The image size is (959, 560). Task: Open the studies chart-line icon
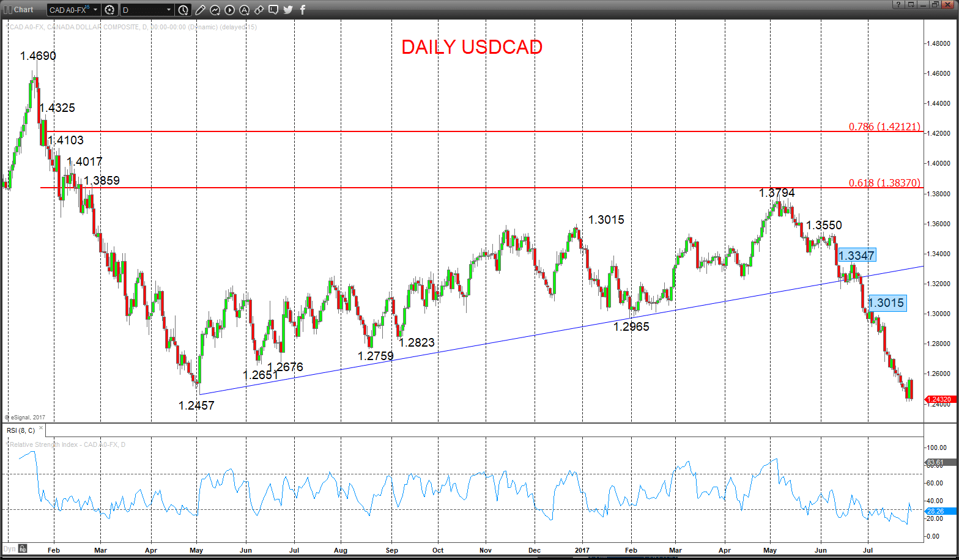click(215, 10)
